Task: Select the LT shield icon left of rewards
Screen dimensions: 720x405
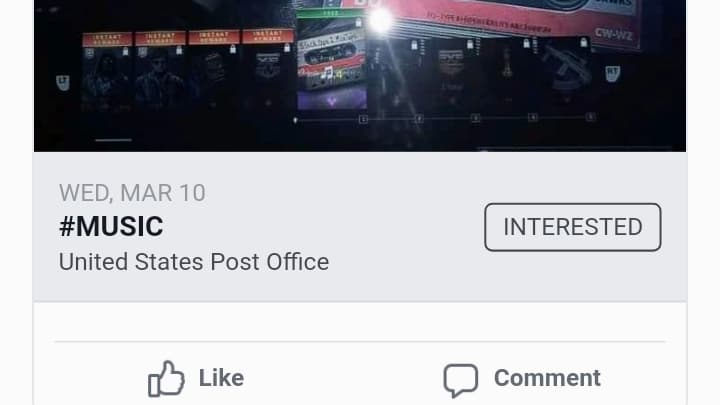Action: (63, 83)
